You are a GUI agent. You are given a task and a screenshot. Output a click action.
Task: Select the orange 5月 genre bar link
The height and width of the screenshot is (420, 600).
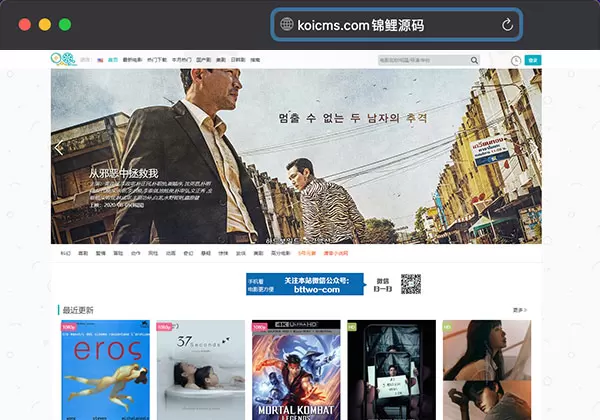[307, 253]
